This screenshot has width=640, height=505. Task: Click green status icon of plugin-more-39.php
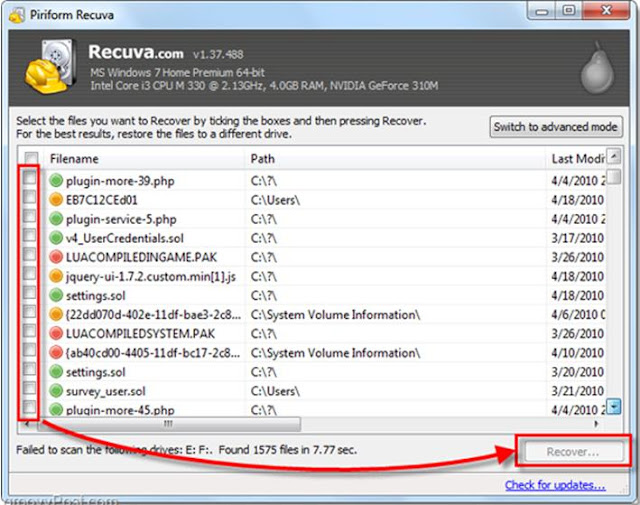56,180
